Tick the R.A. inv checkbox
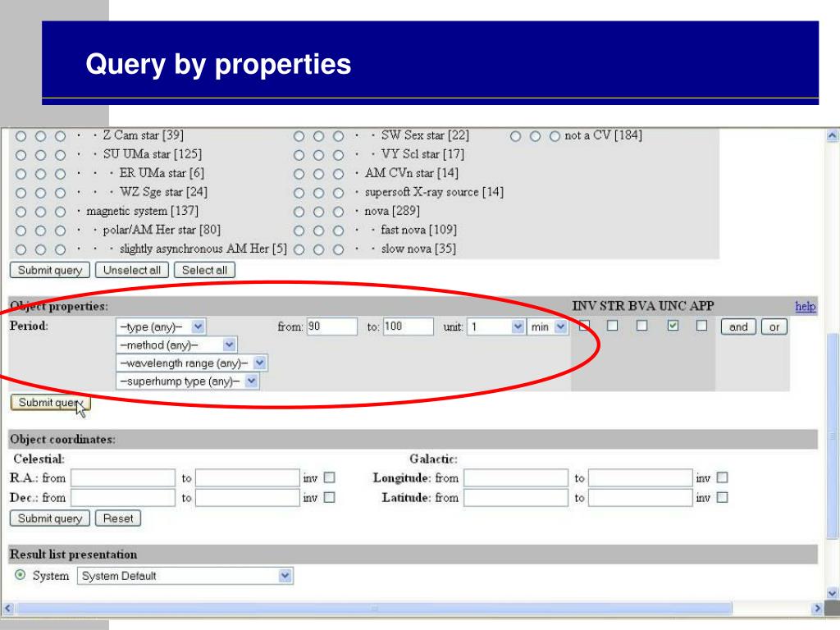Viewport: 840px width, 630px height. (330, 477)
